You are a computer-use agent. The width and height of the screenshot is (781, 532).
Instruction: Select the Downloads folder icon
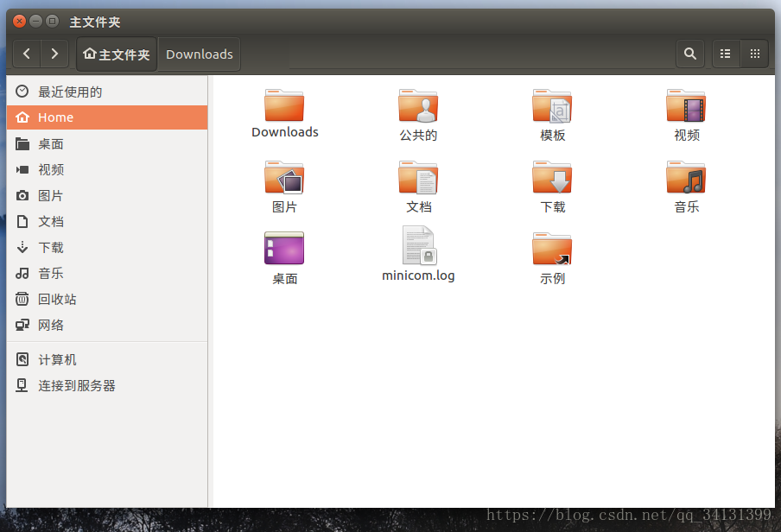pos(284,105)
